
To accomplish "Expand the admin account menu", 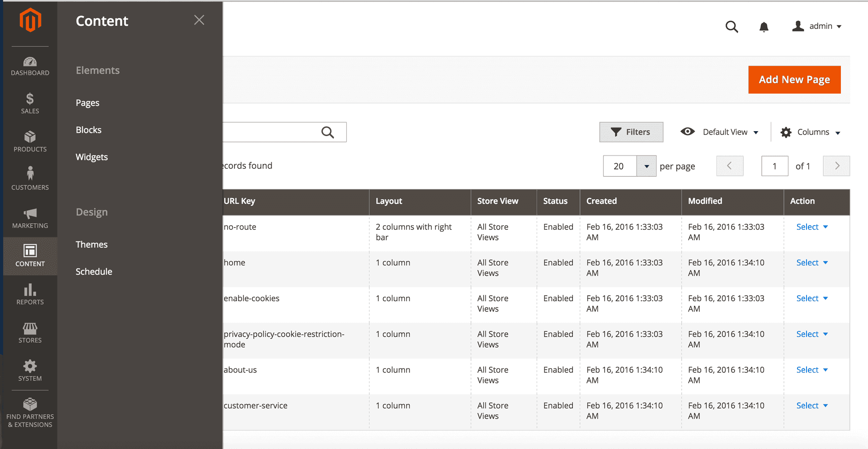I will pyautogui.click(x=816, y=26).
